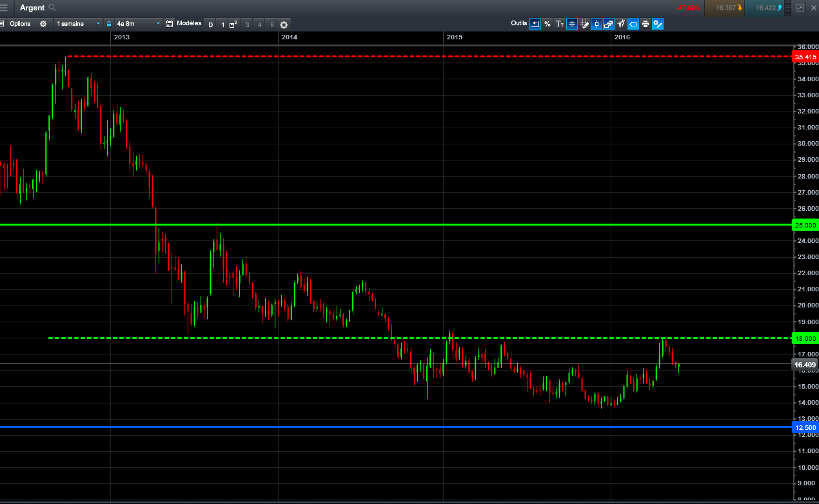Click the 2013 time axis label

pyautogui.click(x=121, y=37)
